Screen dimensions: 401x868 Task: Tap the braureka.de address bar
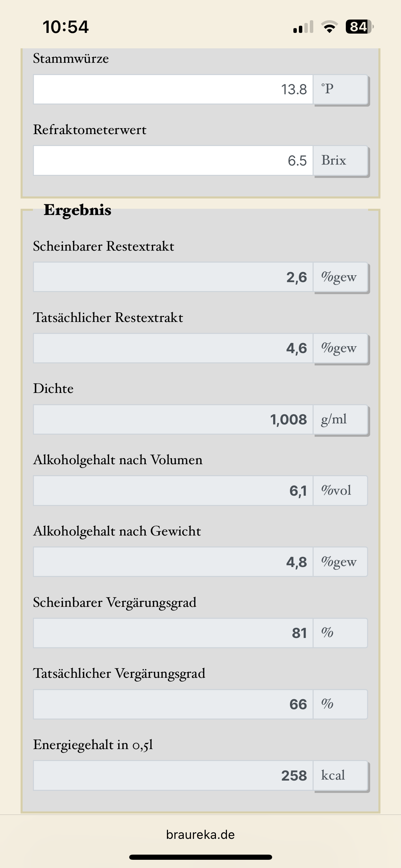(200, 835)
